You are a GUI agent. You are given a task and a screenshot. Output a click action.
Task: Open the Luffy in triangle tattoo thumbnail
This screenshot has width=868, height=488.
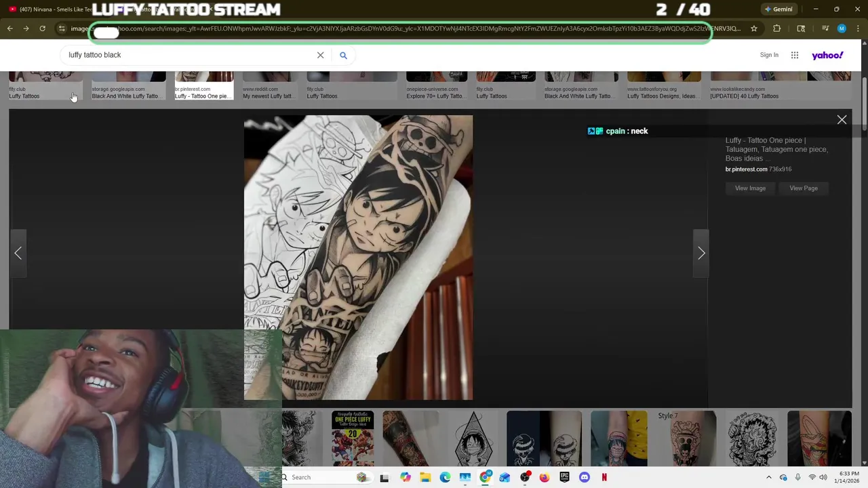[x=473, y=439]
